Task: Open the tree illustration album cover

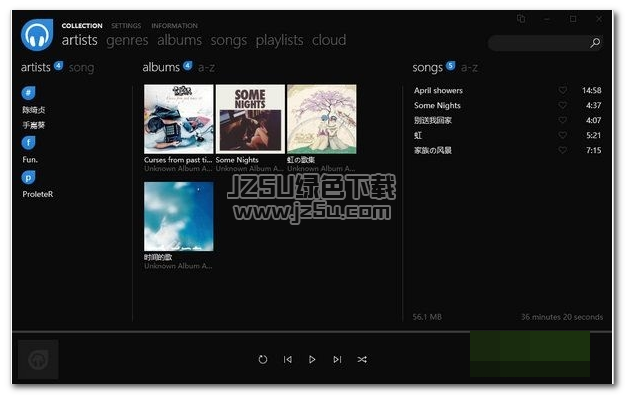Action: click(x=322, y=119)
